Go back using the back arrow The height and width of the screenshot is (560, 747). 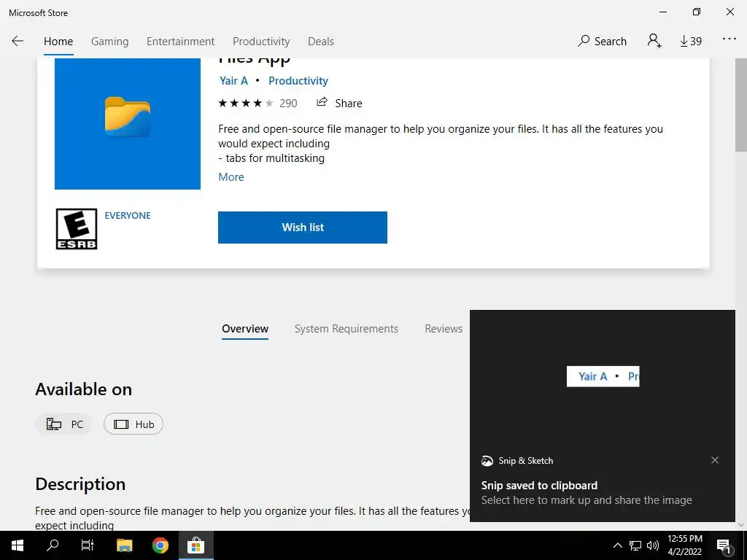click(18, 41)
